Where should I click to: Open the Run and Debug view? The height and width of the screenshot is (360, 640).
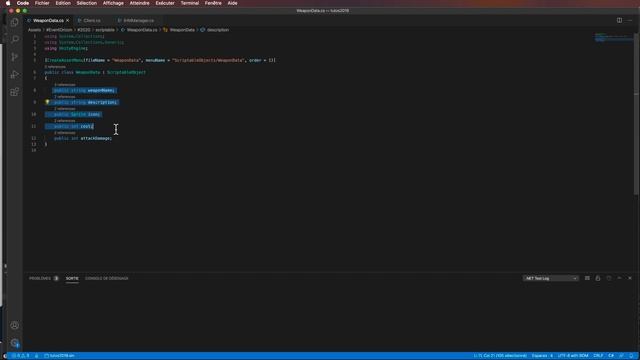point(15,74)
